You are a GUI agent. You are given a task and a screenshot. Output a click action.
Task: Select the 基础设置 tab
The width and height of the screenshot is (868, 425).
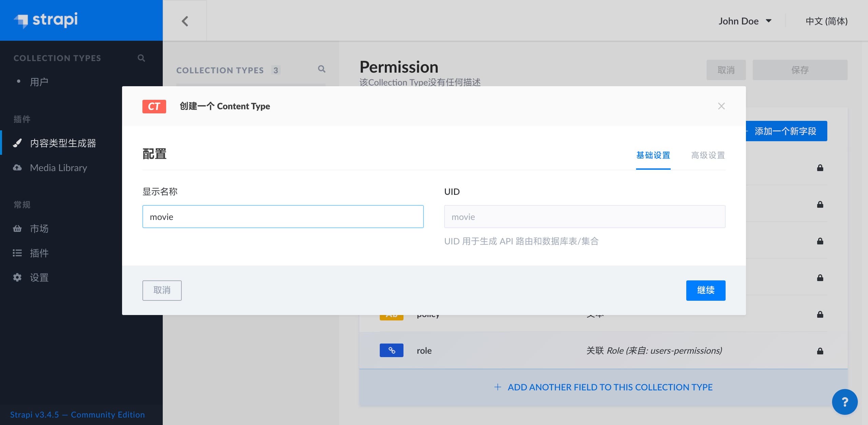653,155
